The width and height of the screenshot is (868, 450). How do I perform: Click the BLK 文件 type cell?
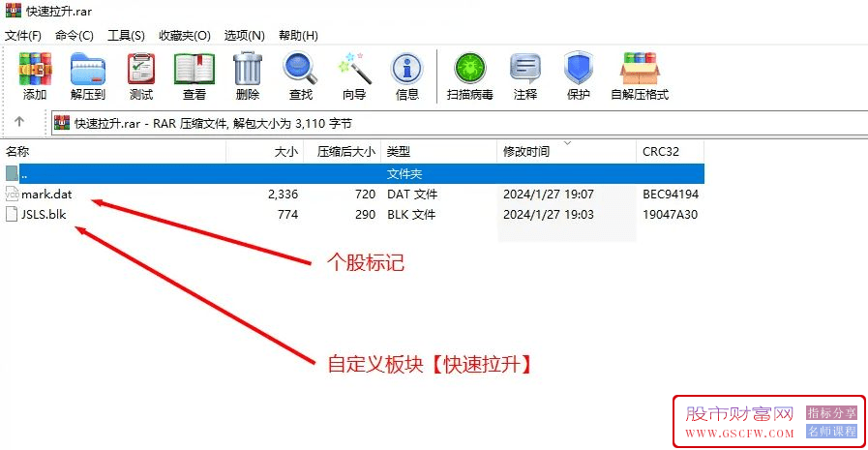coord(411,214)
